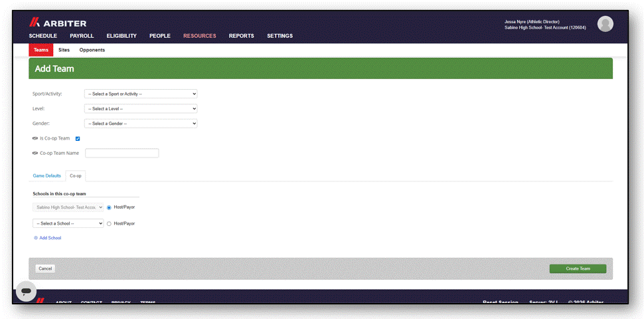Click the Sport/Activity label

(x=47, y=94)
